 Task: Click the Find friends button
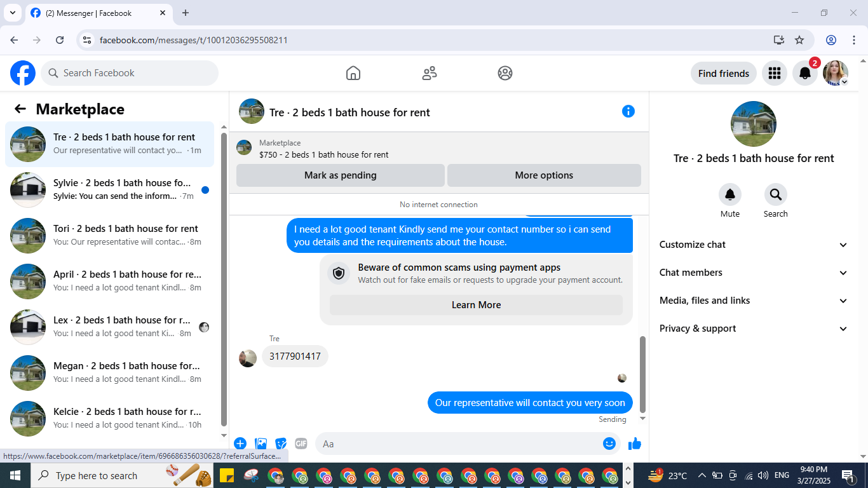724,73
